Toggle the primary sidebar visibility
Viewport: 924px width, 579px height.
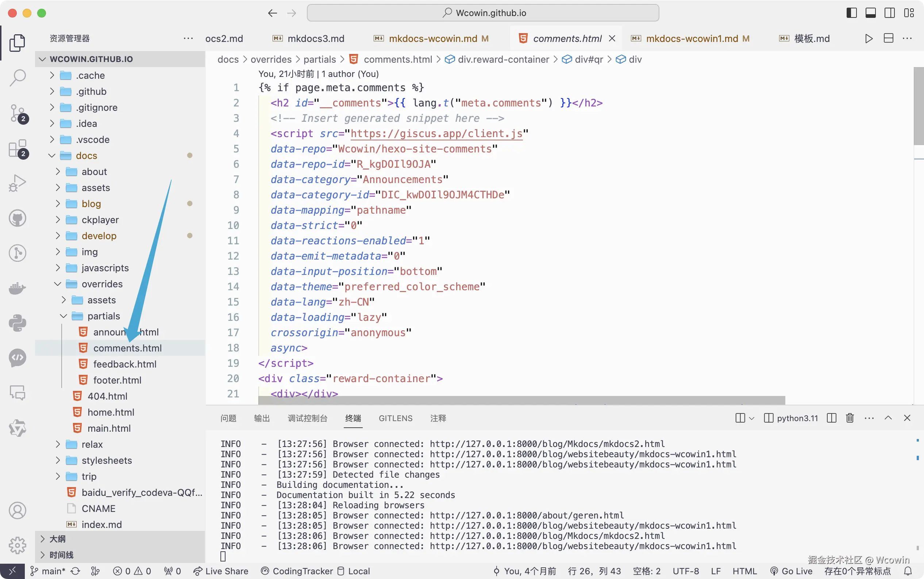(x=851, y=13)
